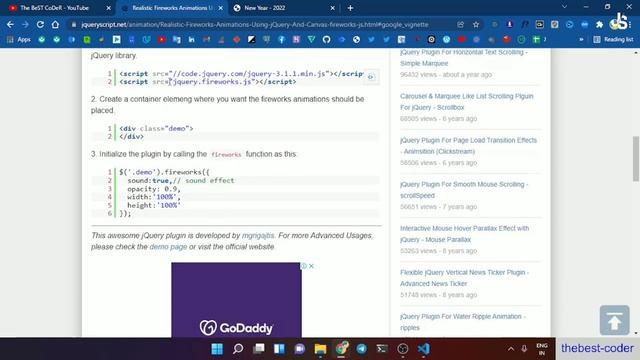Click the page vertical scrollbar thumb
Image resolution: width=640 pixels, height=360 pixels.
(x=636, y=159)
